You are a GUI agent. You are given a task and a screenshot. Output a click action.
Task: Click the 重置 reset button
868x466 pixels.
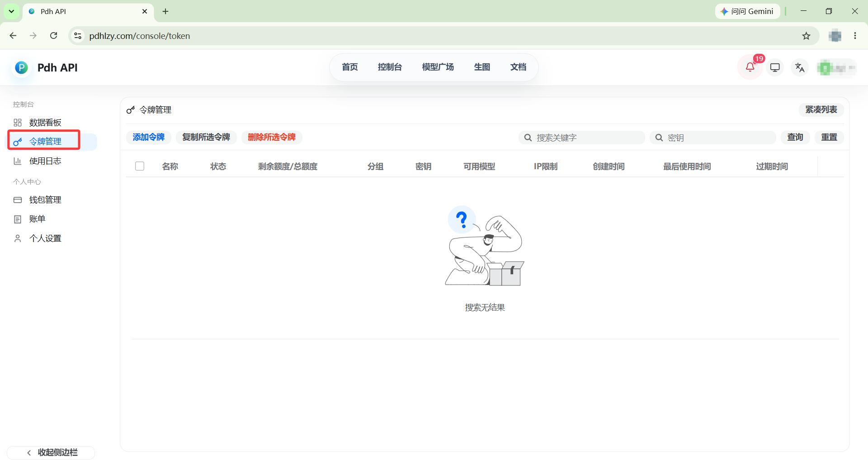pyautogui.click(x=829, y=137)
